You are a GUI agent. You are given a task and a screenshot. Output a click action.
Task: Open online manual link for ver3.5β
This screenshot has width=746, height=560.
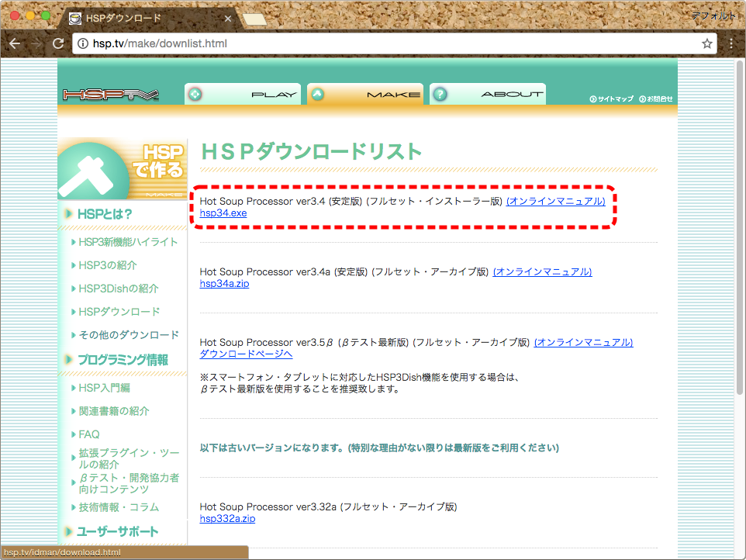pos(584,342)
